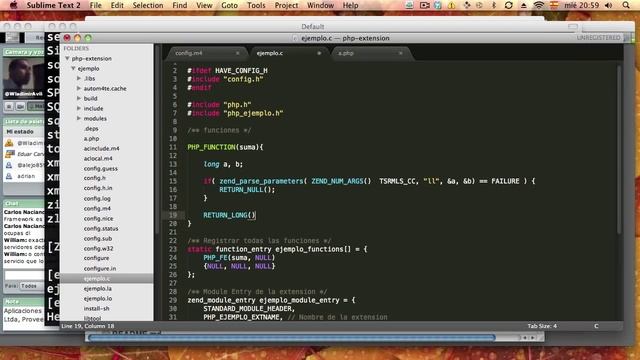The width and height of the screenshot is (640, 360).
Task: Open Spotlight search magnifier
Action: [x=626, y=5]
